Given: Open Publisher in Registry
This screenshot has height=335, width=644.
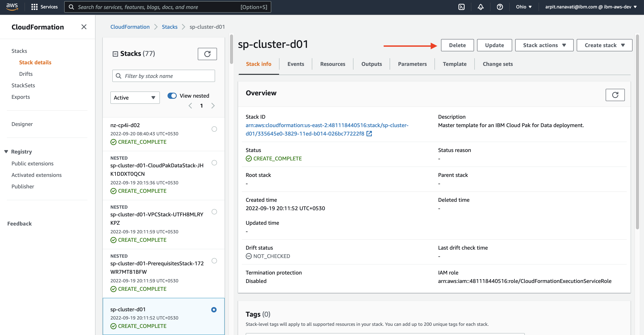Looking at the screenshot, I should [23, 186].
